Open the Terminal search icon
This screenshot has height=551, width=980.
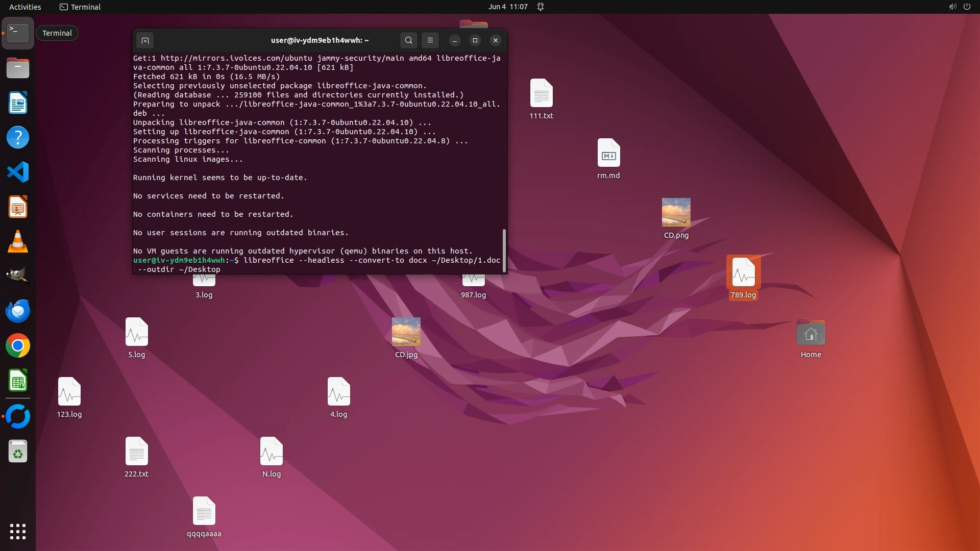click(x=408, y=40)
